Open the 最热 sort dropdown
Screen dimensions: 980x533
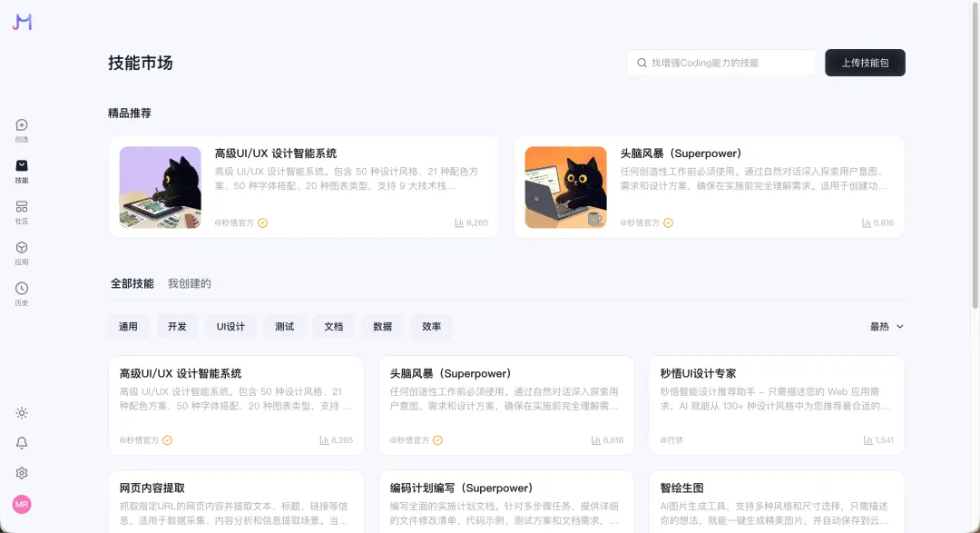pos(887,327)
